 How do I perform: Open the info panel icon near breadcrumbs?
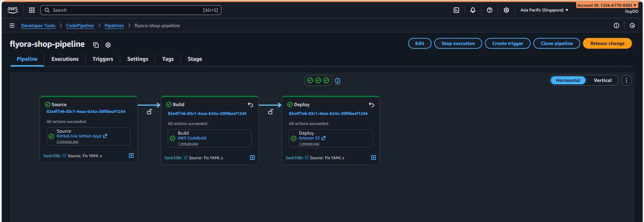[x=616, y=26]
